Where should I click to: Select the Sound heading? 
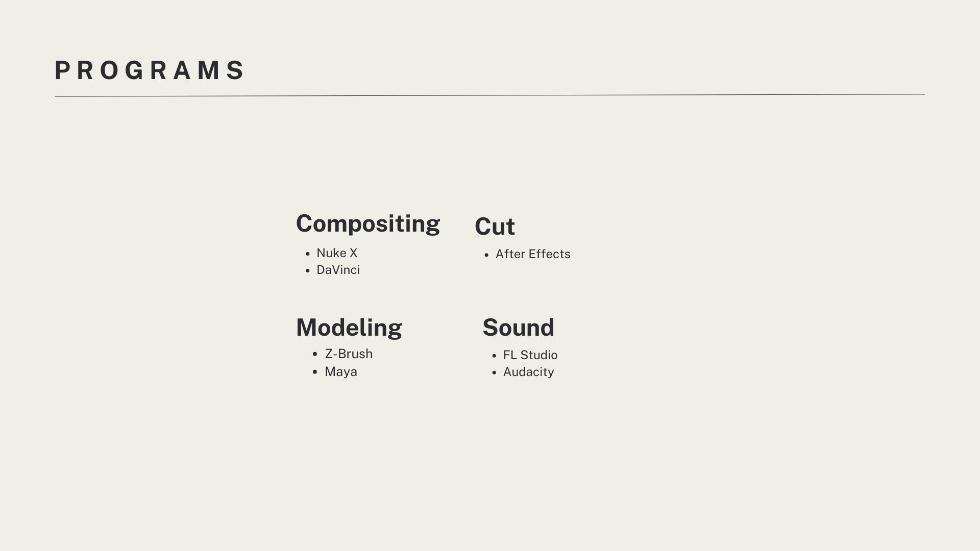[518, 328]
